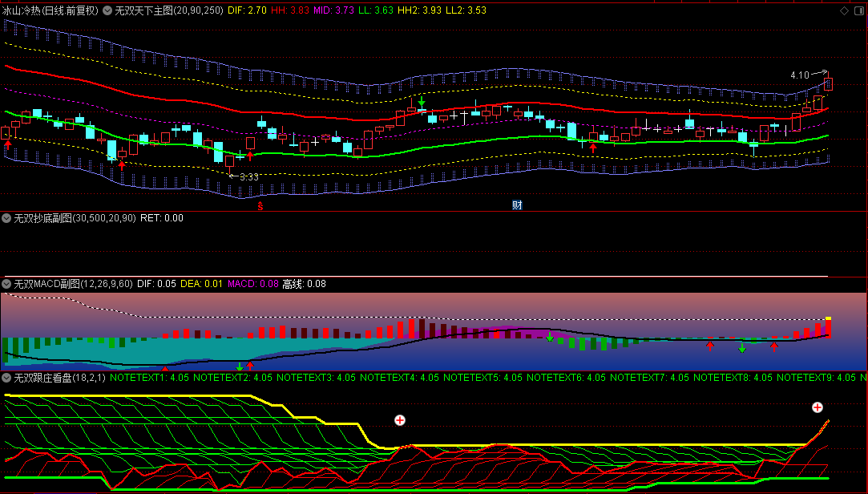Screen dimensions: 868x494
Task: Open the 无双跟庄看盘 panel dropdown arrow
Action: tap(6, 378)
